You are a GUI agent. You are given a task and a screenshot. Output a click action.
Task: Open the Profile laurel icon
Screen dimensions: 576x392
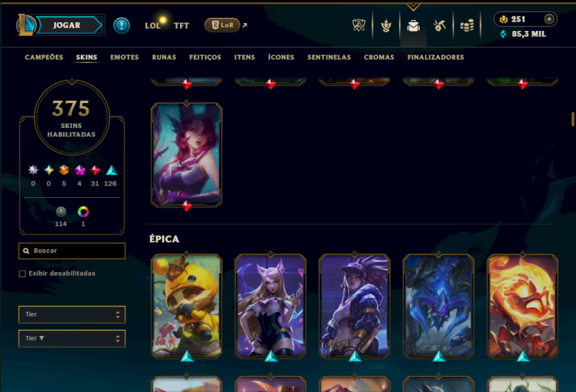pyautogui.click(x=386, y=26)
